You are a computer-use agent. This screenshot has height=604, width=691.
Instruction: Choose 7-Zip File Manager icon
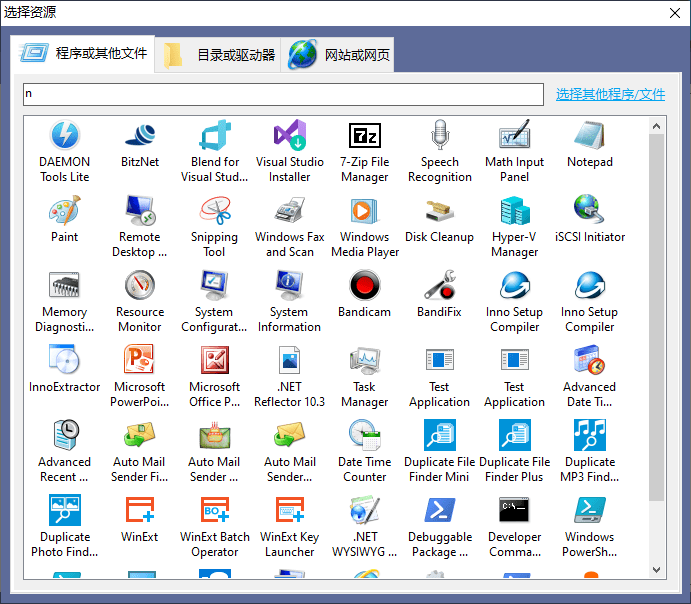364,135
